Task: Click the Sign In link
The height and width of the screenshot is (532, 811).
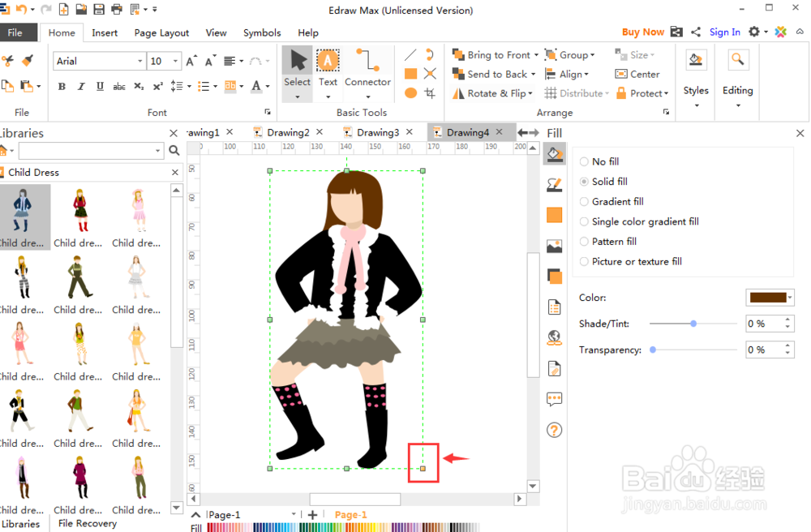Action: (724, 32)
